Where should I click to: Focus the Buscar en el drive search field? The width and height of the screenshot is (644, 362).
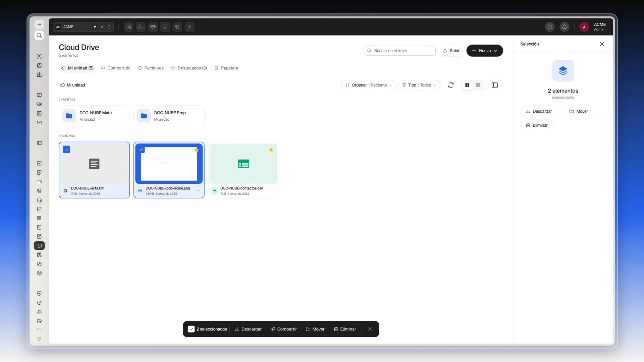[x=400, y=51]
